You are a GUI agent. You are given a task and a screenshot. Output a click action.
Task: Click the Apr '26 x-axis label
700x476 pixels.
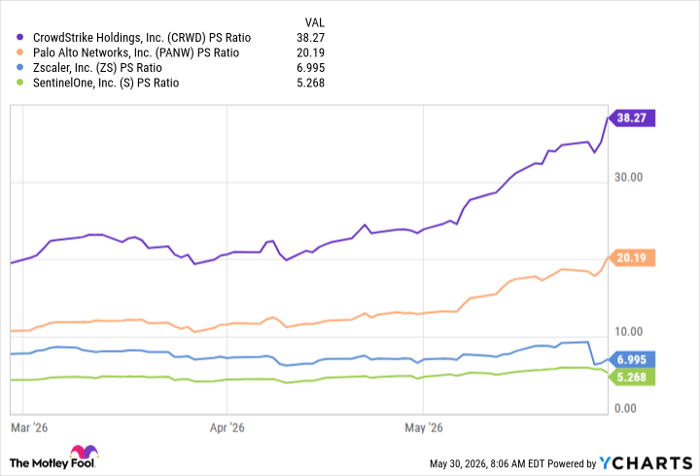click(x=227, y=428)
